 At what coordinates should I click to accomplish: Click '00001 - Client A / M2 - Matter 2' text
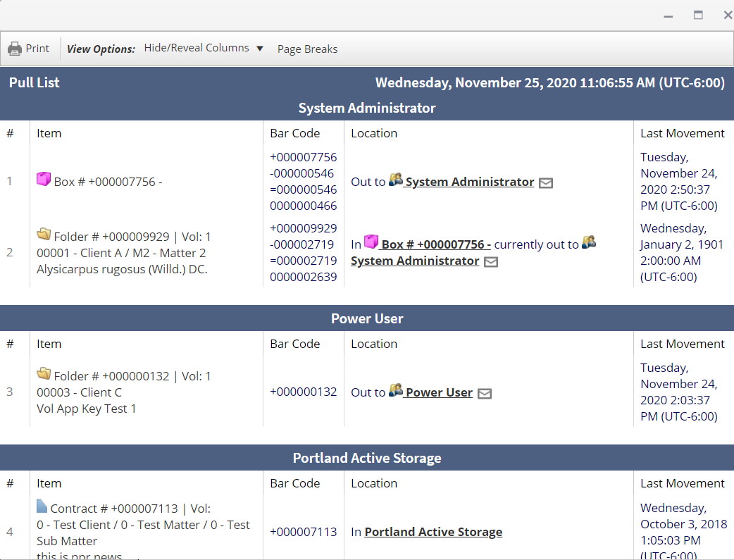121,253
